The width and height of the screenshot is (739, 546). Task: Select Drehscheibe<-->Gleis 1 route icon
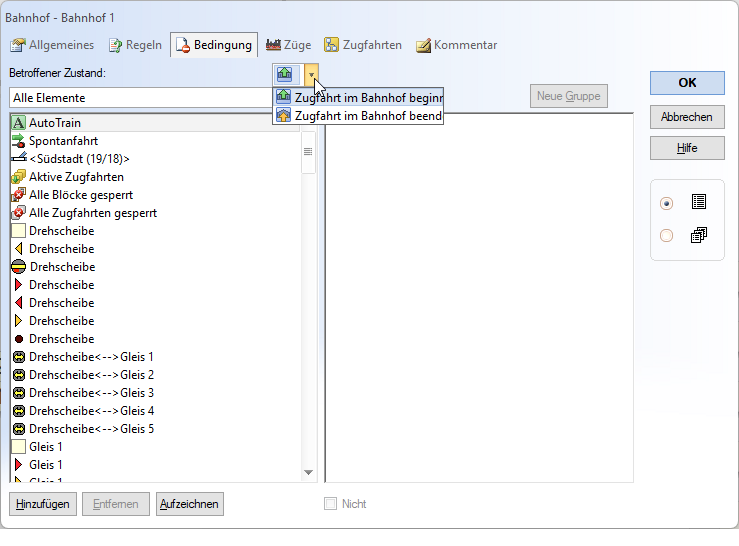coord(18,356)
